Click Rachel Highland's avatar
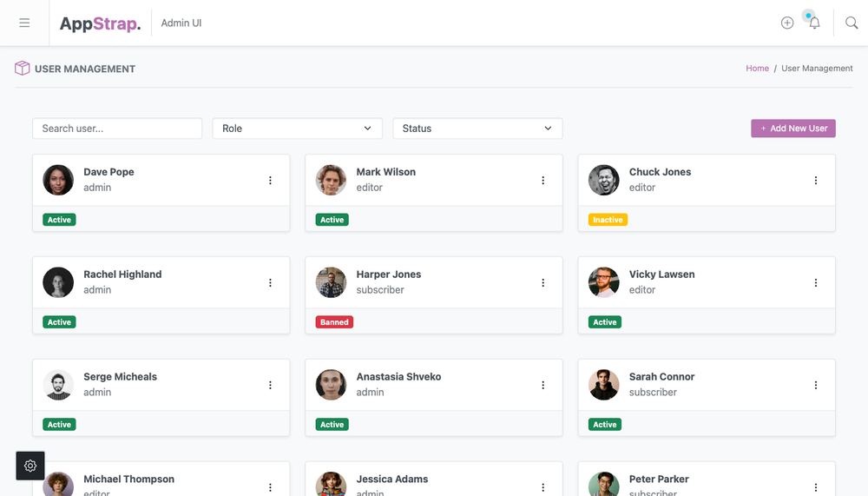868x496 pixels. tap(58, 282)
